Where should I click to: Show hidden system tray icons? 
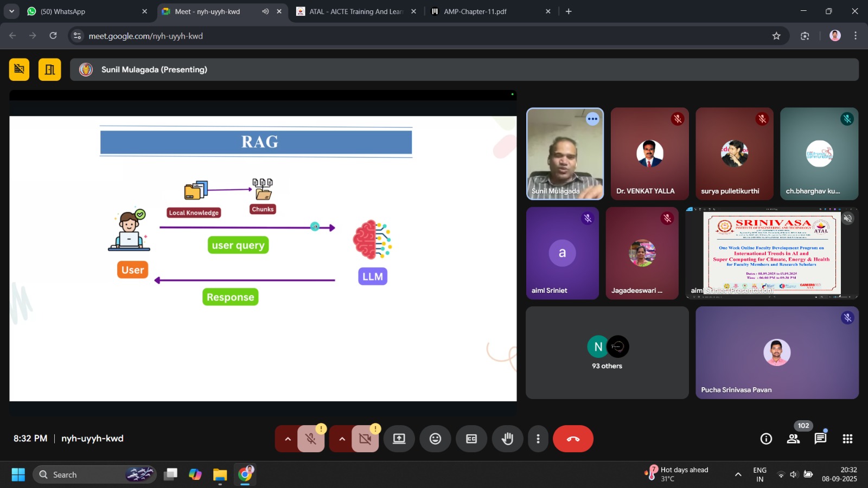(x=738, y=475)
